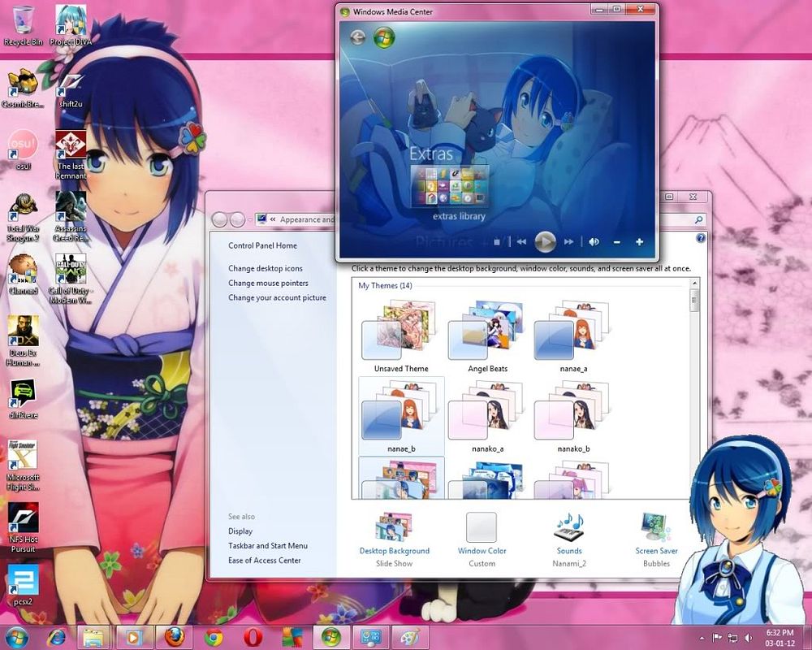Open Ease of Access Center link
This screenshot has height=650, width=812.
click(264, 561)
